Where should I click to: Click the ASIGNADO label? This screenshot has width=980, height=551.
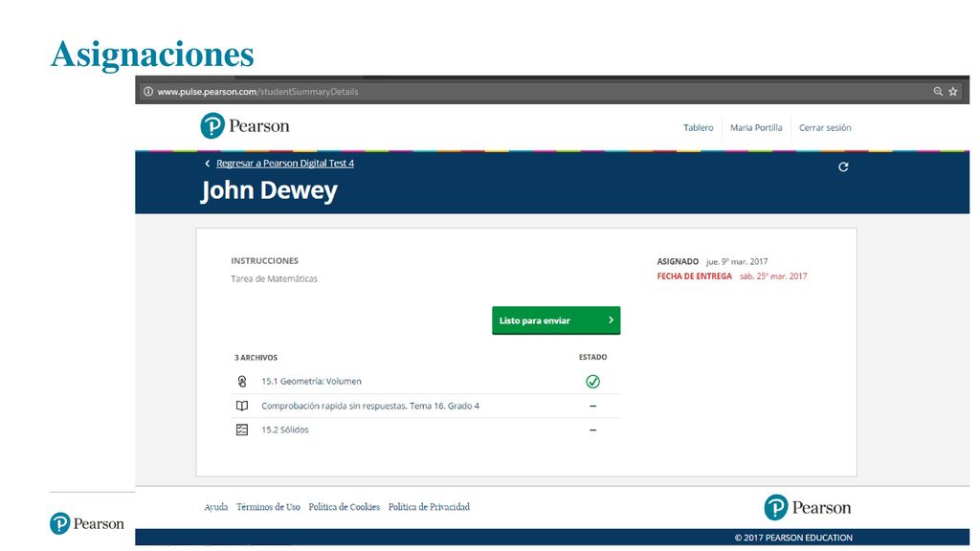click(678, 261)
